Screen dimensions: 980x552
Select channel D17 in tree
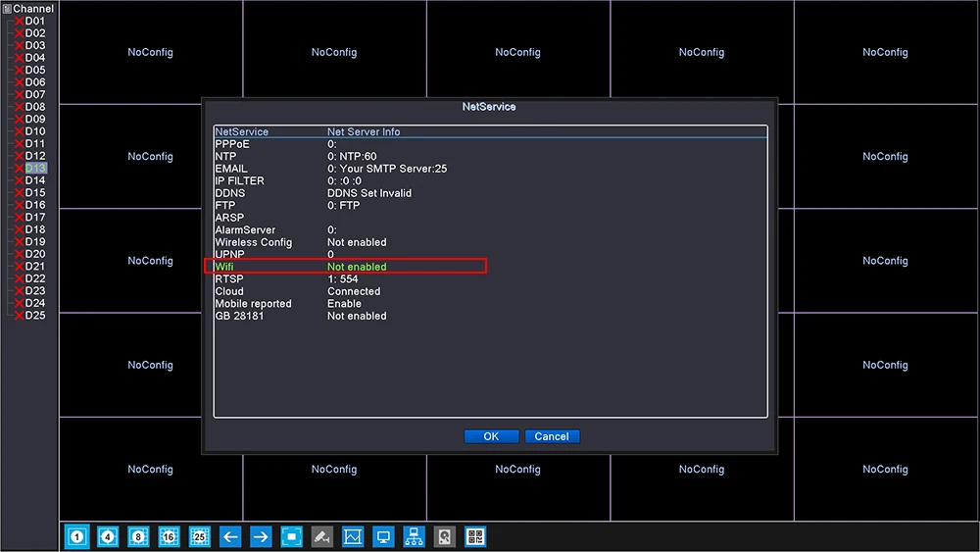tap(35, 217)
